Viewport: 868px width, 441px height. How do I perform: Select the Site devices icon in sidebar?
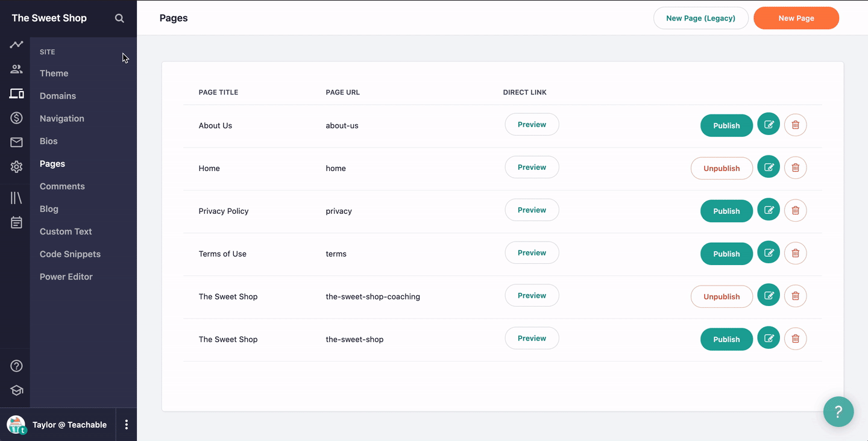[x=16, y=93]
